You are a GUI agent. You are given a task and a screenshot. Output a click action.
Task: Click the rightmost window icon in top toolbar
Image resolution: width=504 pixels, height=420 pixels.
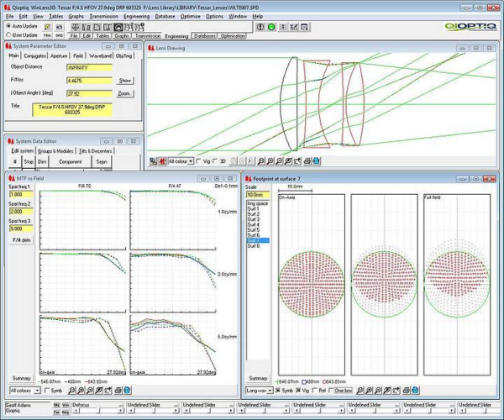coord(305,27)
